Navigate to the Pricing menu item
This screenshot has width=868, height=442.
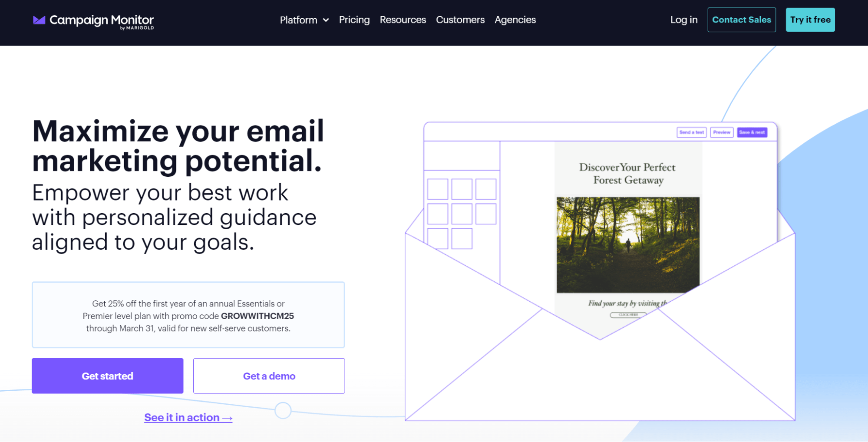coord(354,20)
